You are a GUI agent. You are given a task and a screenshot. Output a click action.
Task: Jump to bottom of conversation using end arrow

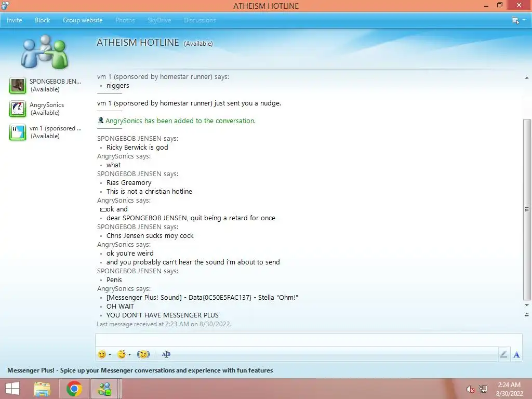[527, 314]
